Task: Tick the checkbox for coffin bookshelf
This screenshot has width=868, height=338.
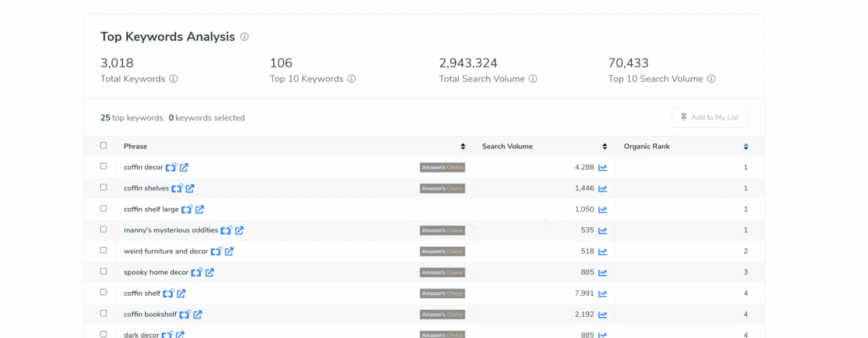Action: (103, 313)
